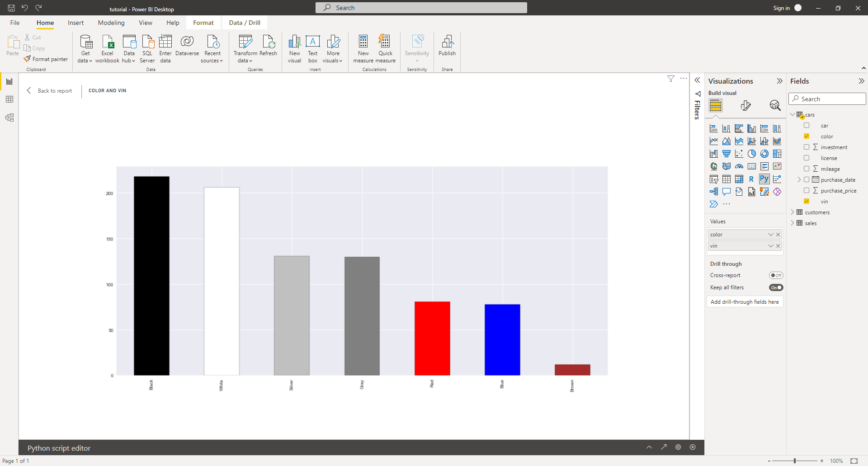Open the Format tab ribbon
This screenshot has width=868, height=466.
203,22
